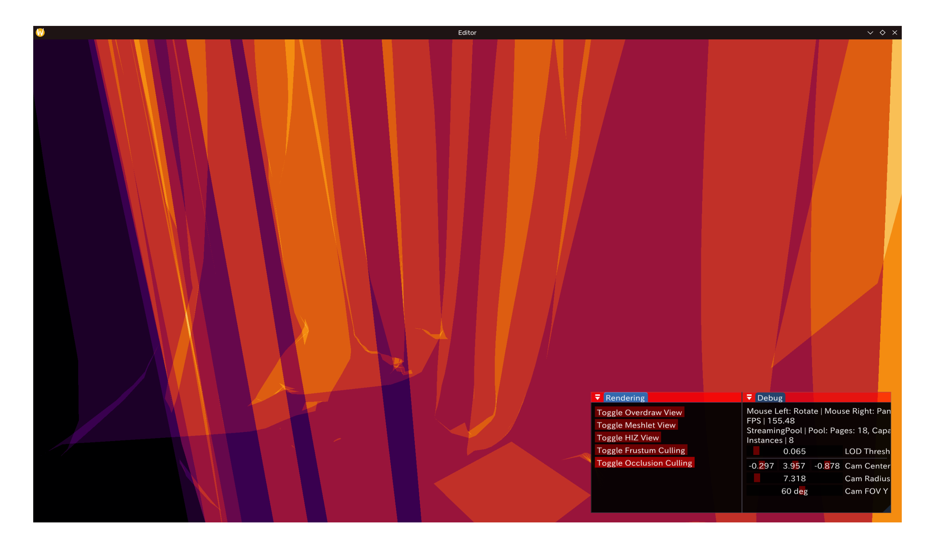
Task: Click the yellow W app icon
Action: pos(40,32)
